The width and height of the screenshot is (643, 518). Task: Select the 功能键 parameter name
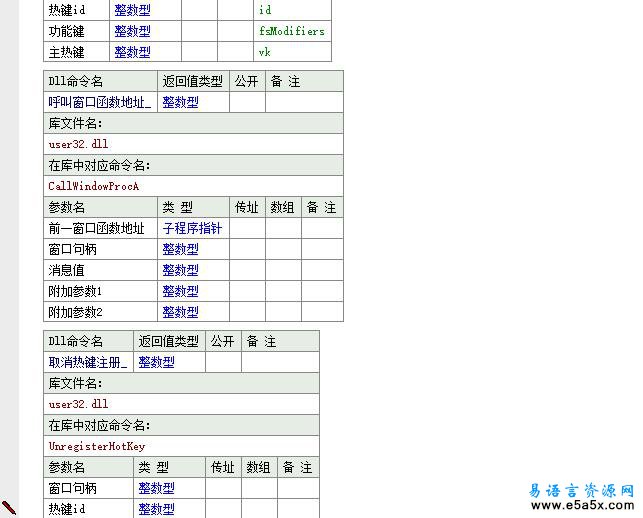[x=66, y=31]
